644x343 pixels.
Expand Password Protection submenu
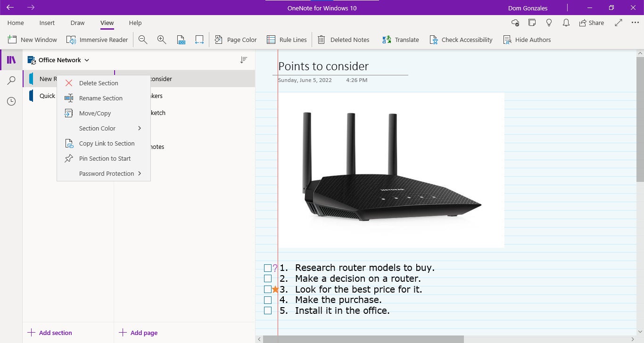tap(104, 173)
